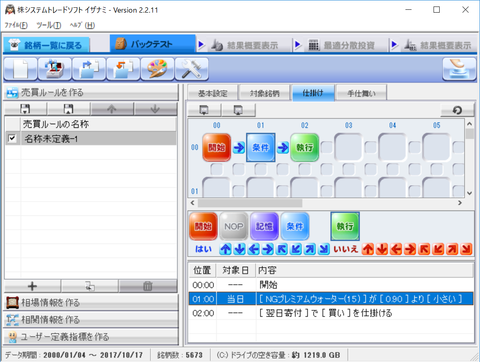Image resolution: width=480 pixels, height=362 pixels.
Task: Click the blue up arrow for はい
Action: 226,249
